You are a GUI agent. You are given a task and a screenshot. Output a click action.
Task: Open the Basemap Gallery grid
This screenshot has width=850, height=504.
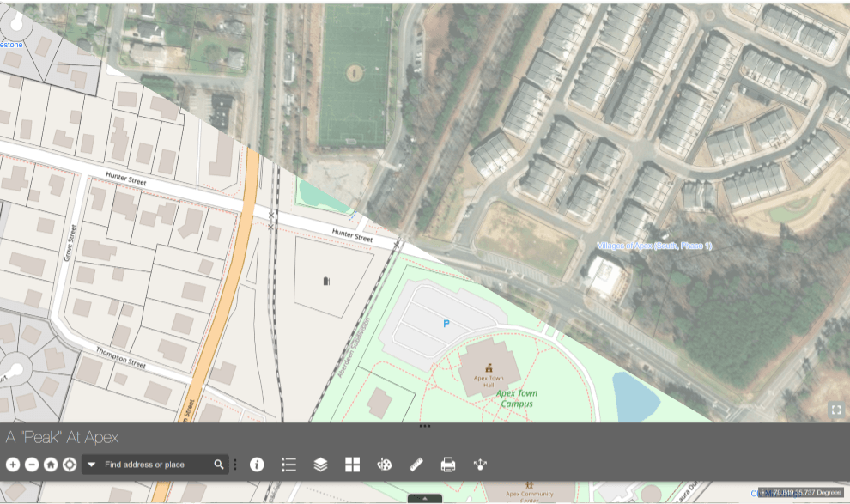point(352,465)
